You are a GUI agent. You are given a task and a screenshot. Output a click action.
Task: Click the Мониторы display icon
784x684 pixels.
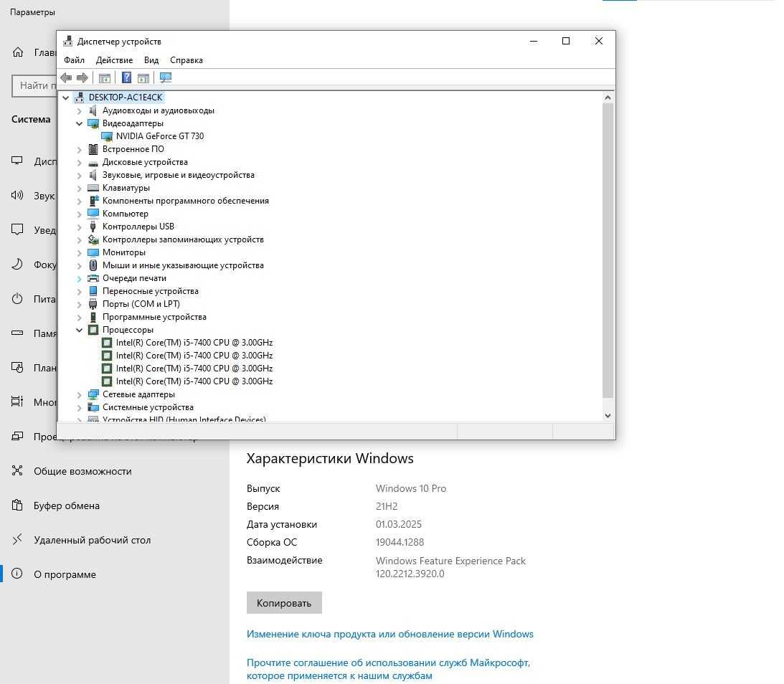coord(93,252)
